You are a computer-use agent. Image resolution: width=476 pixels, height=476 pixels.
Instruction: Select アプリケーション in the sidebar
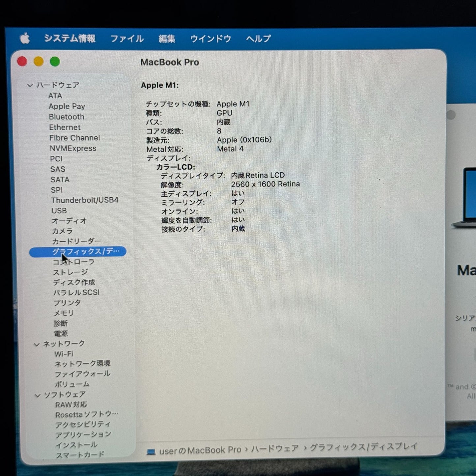pyautogui.click(x=83, y=435)
